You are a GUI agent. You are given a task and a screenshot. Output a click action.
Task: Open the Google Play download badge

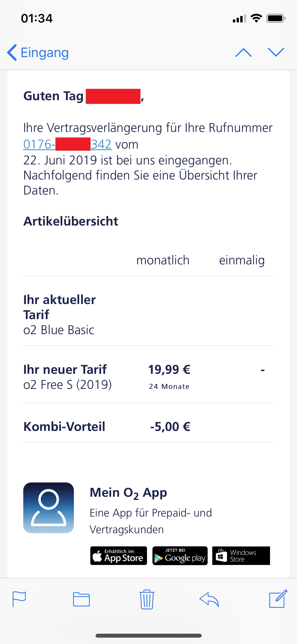pos(180,556)
